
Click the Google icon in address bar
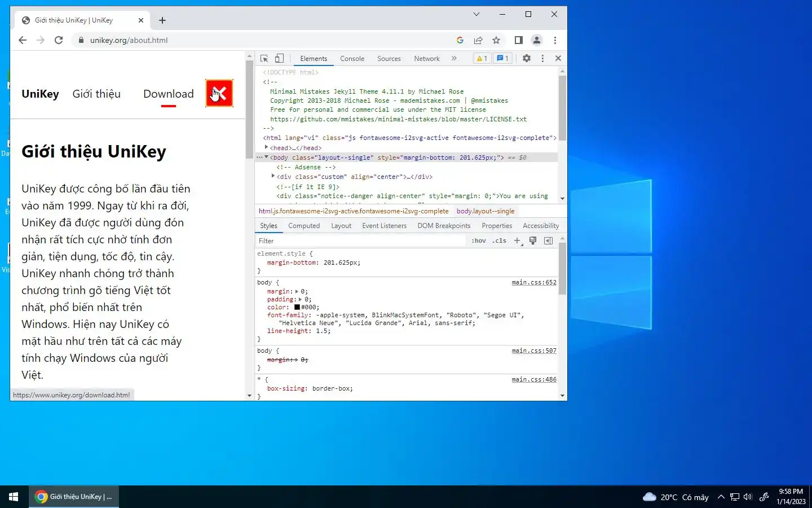(460, 40)
